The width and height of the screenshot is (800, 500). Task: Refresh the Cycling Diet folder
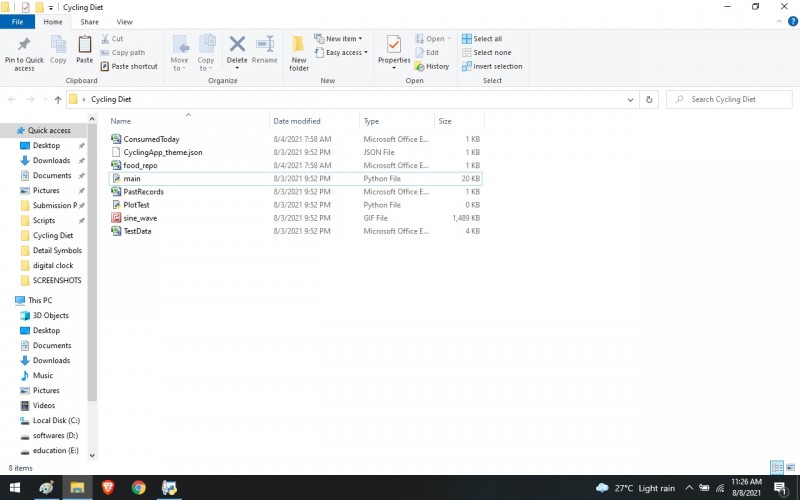tap(649, 99)
